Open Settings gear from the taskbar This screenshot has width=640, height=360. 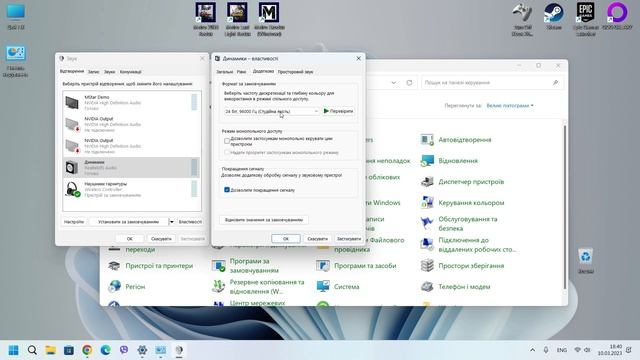point(142,350)
